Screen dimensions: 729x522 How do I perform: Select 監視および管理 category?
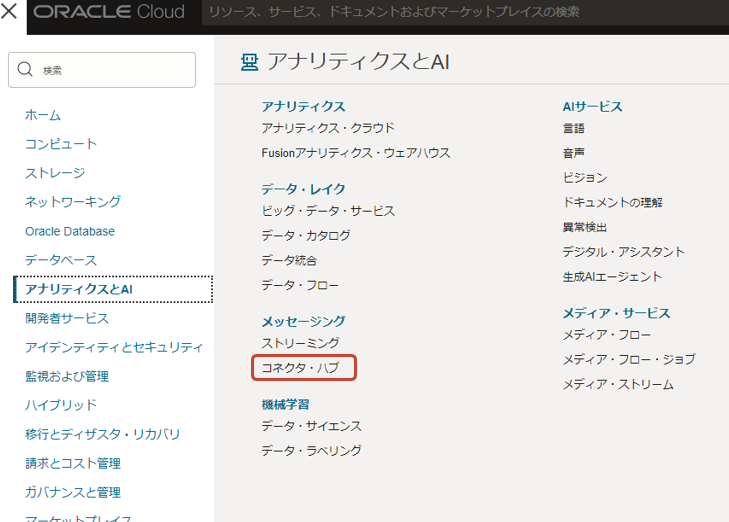pos(67,376)
